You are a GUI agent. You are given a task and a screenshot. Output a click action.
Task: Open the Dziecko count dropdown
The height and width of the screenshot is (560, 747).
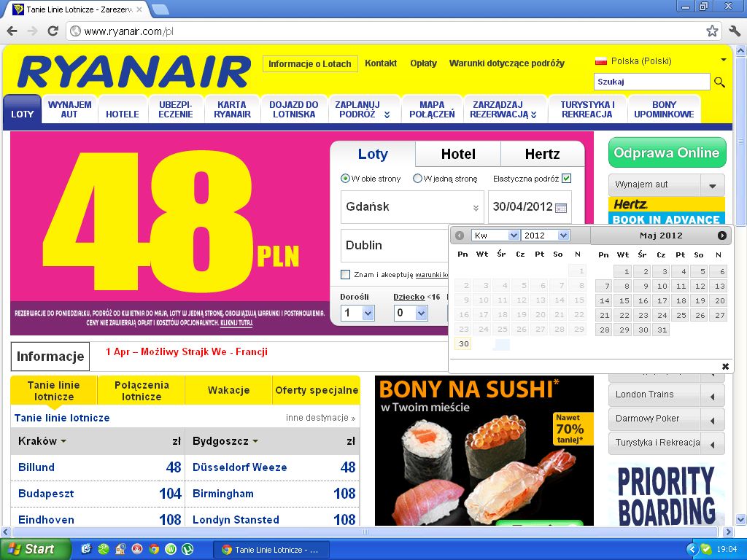coord(410,313)
